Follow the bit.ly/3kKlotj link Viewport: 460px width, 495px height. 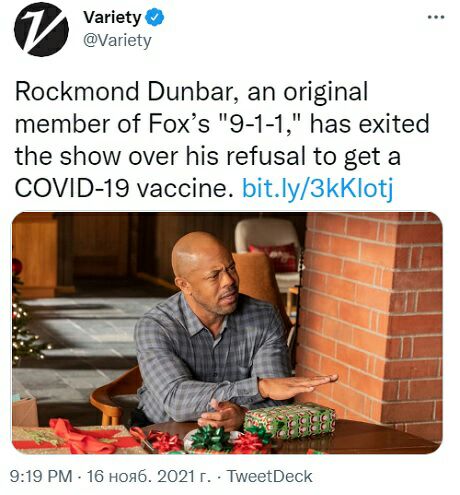click(x=317, y=188)
